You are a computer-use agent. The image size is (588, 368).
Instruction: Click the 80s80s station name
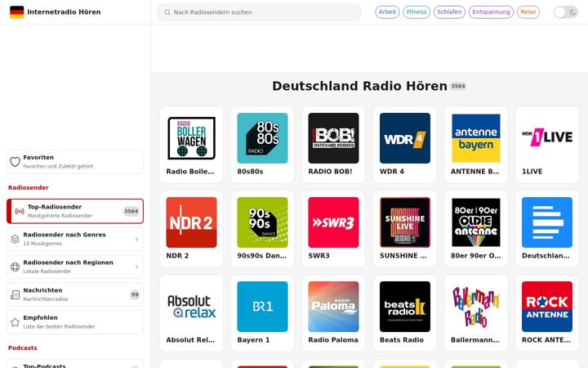[250, 171]
